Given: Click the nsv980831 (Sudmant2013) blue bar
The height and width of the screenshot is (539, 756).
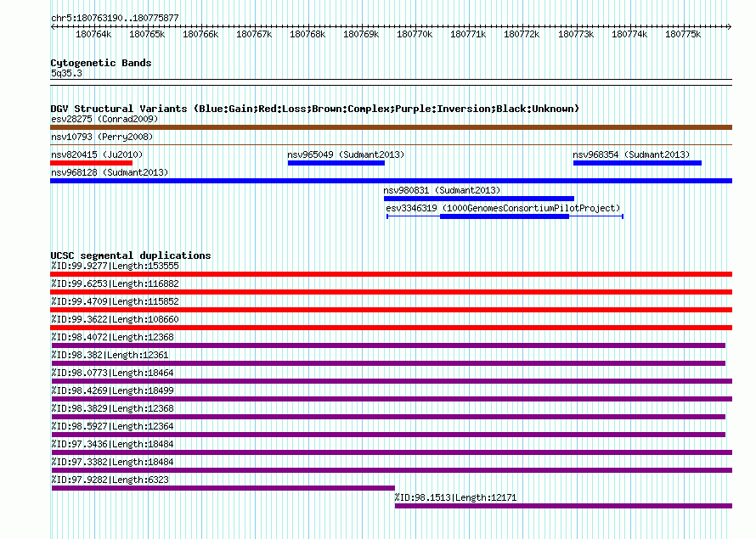Looking at the screenshot, I should pos(479,199).
